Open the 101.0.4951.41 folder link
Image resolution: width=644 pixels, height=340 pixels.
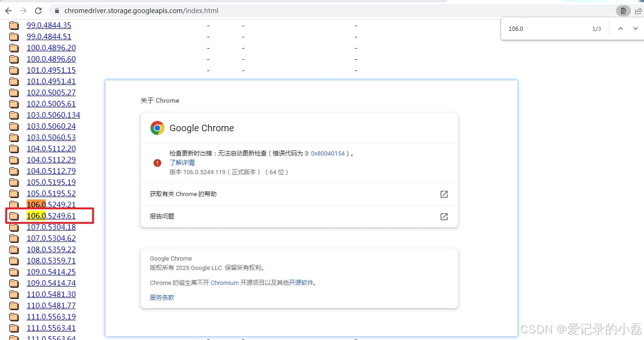51,81
